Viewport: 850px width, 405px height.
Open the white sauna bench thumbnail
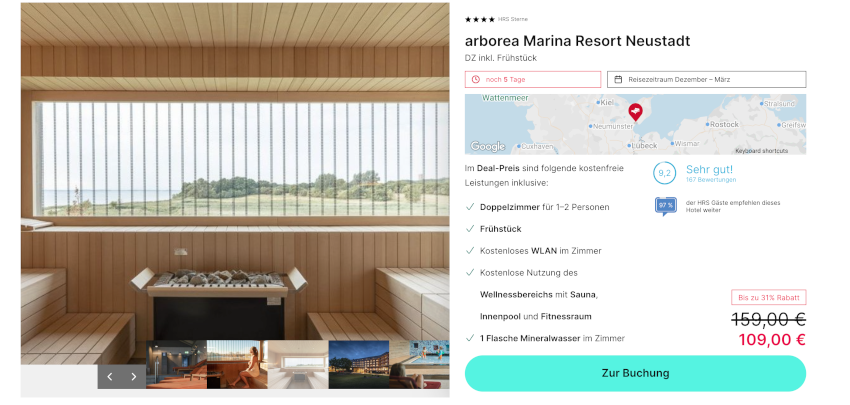pyautogui.click(x=298, y=364)
